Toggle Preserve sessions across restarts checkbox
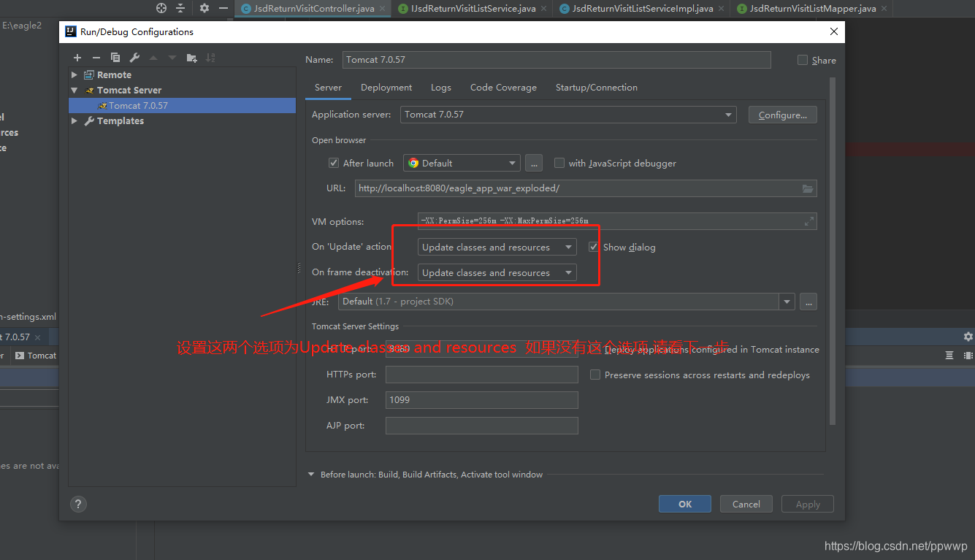The image size is (975, 560). pos(595,375)
